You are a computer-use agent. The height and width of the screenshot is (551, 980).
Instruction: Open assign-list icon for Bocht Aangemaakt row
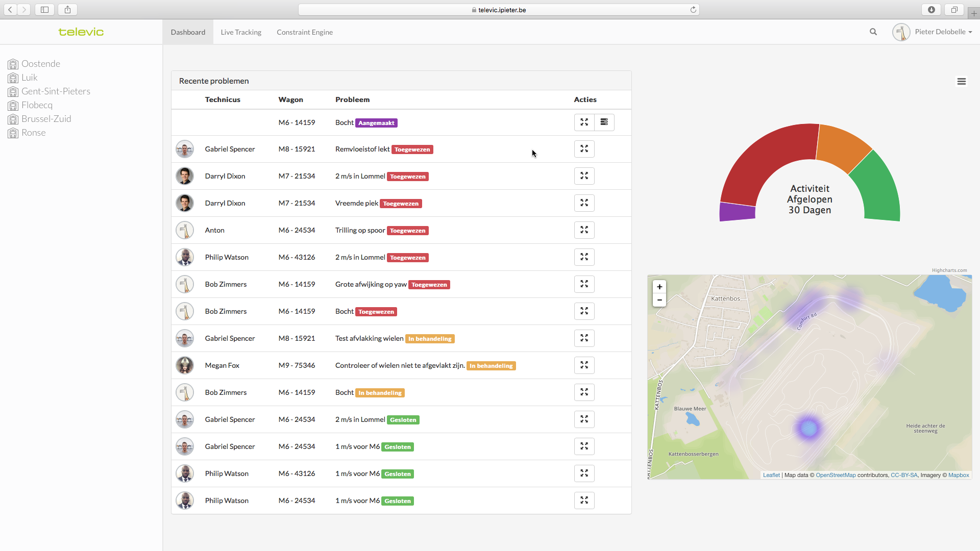(604, 122)
